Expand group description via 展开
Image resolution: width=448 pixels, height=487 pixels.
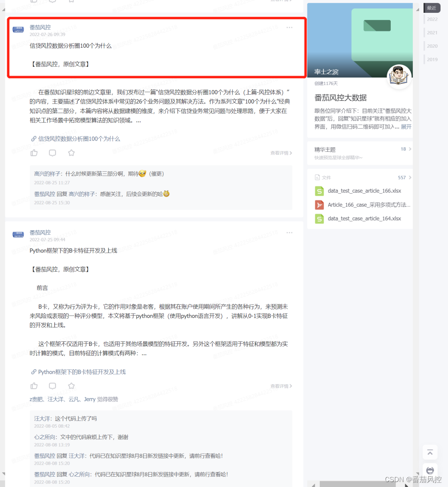tap(406, 127)
